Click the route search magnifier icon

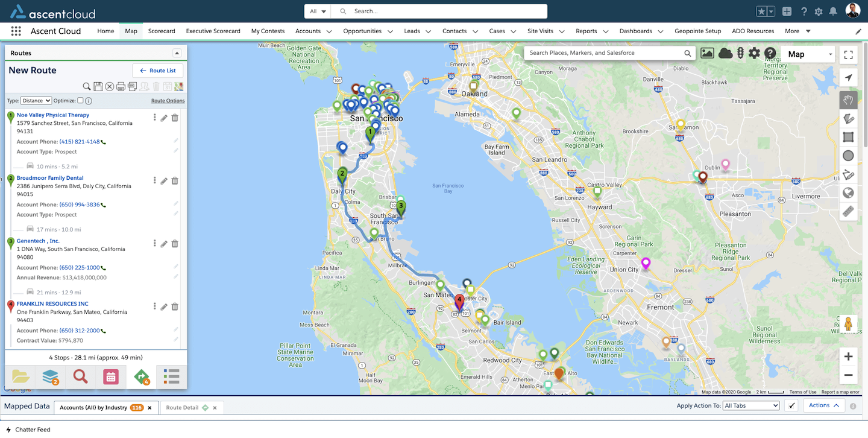coord(87,87)
